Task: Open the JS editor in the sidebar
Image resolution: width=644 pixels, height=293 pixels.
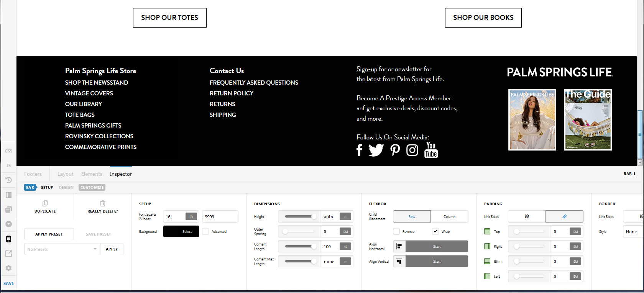Action: click(8, 165)
